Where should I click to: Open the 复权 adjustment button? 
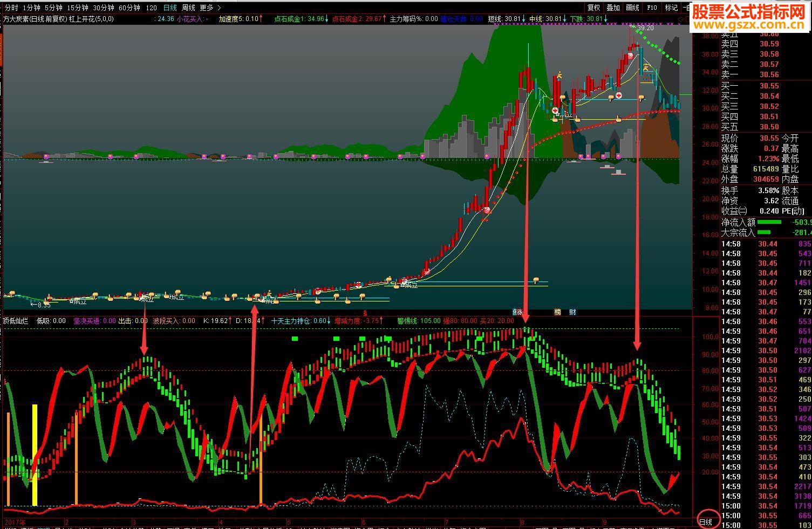pyautogui.click(x=594, y=8)
